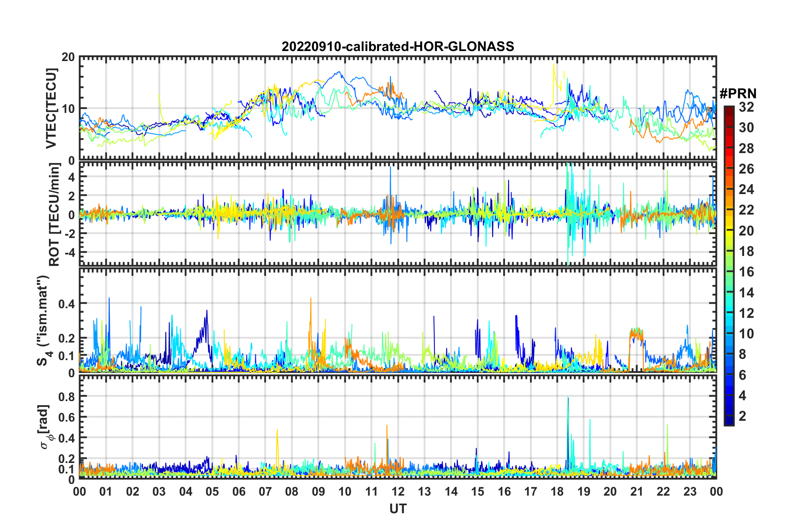Image resolution: width=796 pixels, height=532 pixels.
Task: Click x-axis tick label 23
Action: [x=690, y=491]
